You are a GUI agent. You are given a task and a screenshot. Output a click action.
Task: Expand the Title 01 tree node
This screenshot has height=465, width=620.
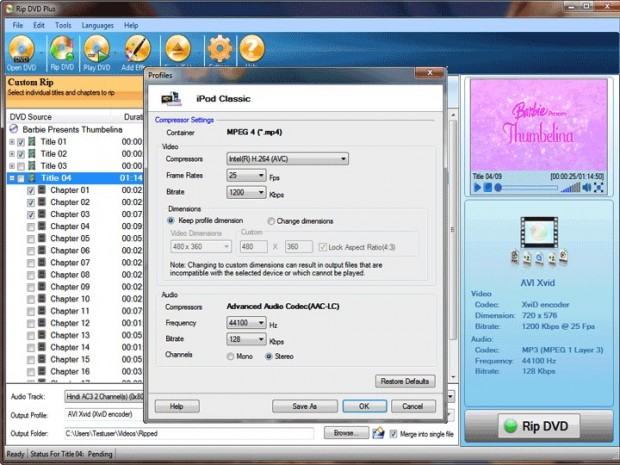tap(12, 142)
